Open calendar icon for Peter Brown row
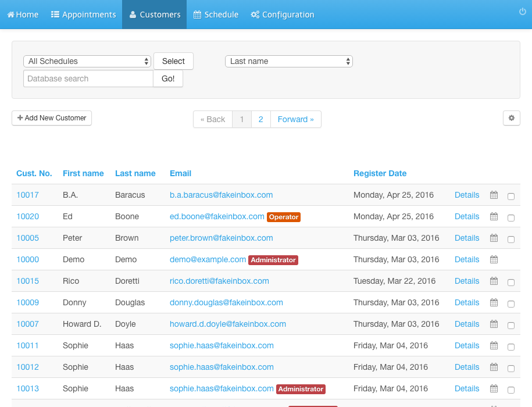This screenshot has height=407, width=532. click(x=494, y=238)
